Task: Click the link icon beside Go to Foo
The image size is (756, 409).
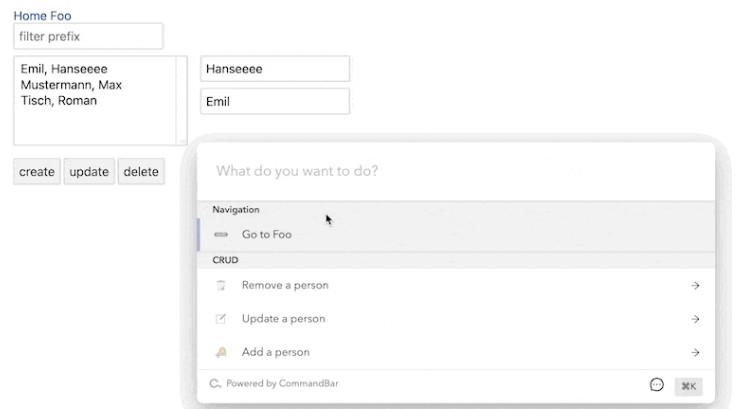Action: click(221, 234)
